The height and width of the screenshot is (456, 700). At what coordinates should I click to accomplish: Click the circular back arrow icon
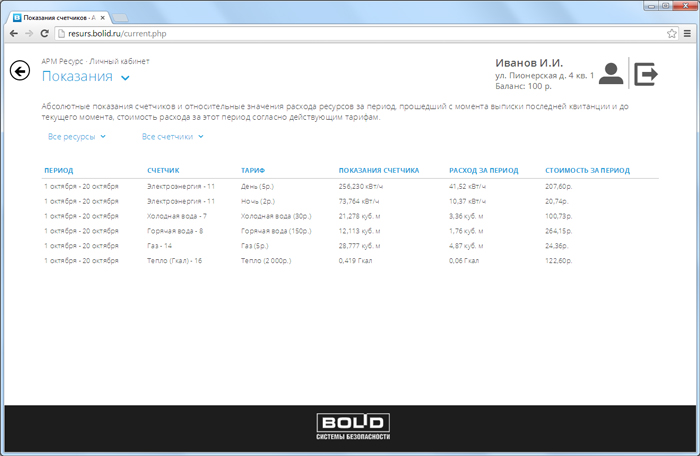pos(19,71)
